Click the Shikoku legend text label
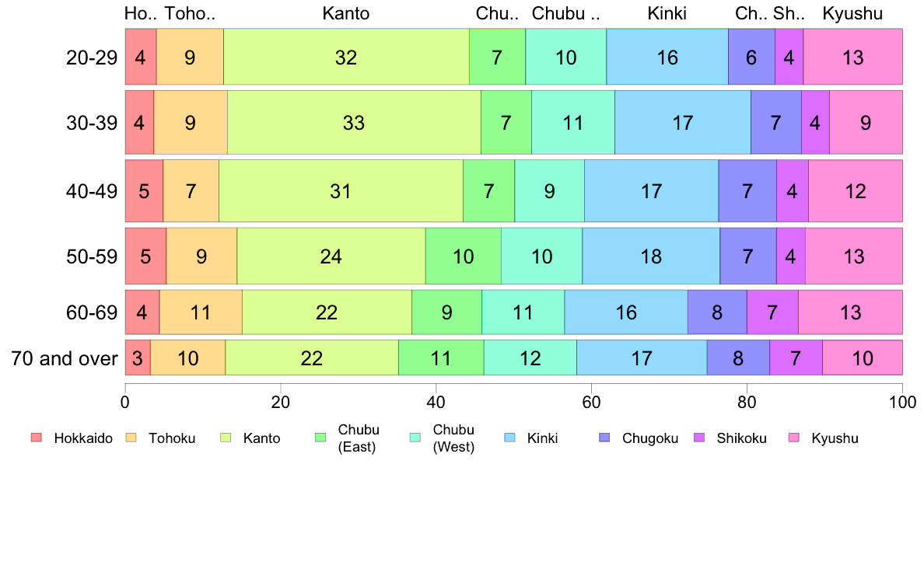Image resolution: width=924 pixels, height=572 pixels. tap(741, 438)
